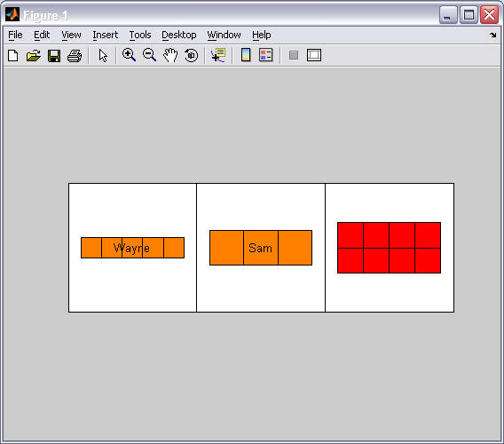This screenshot has height=444, width=504.
Task: Activate the Zoom Out magnifier tool
Action: click(x=149, y=55)
